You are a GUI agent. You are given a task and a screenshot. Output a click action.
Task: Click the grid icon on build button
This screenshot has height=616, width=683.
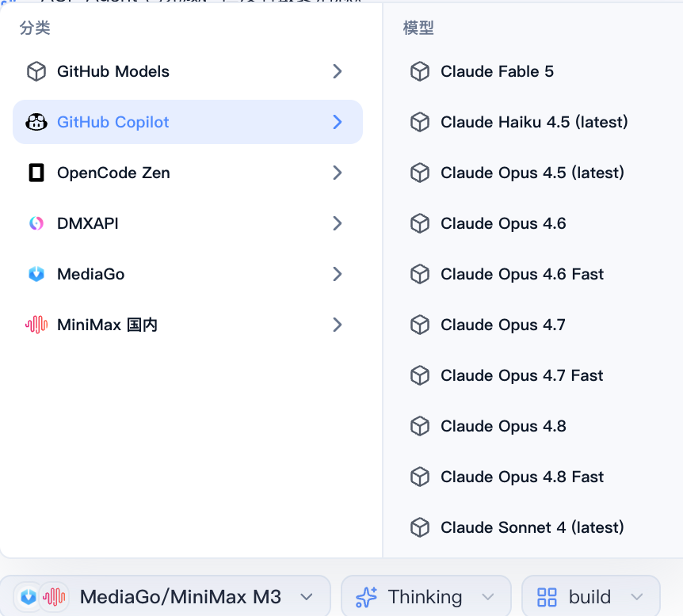pos(547,597)
